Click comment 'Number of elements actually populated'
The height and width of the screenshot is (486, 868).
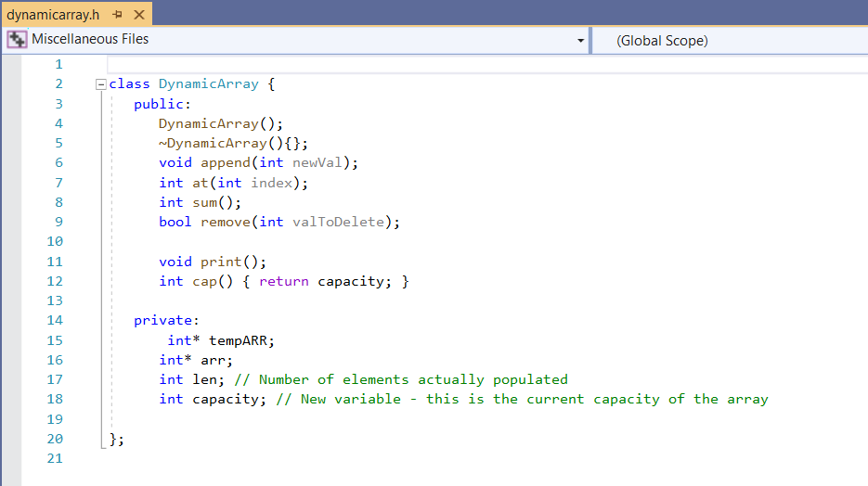click(413, 380)
